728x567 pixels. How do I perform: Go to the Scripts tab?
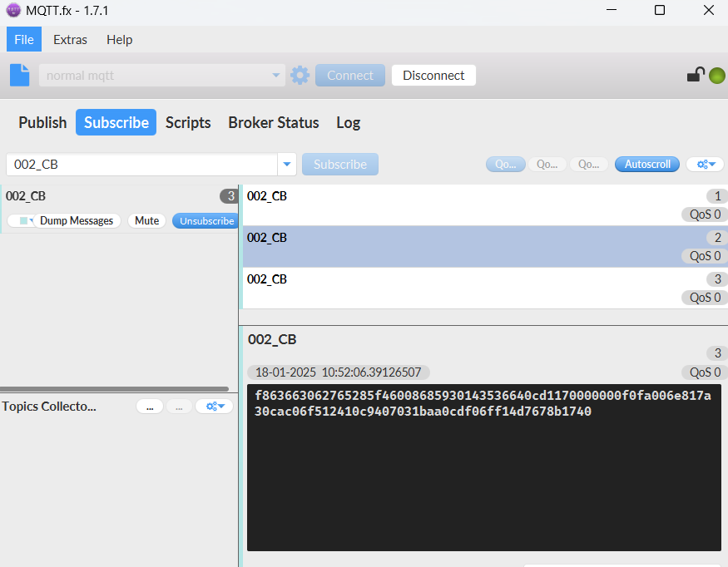pos(188,122)
